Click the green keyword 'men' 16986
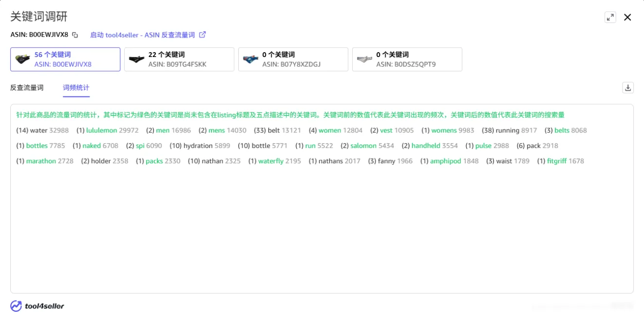This screenshot has width=644, height=323. pyautogui.click(x=163, y=131)
